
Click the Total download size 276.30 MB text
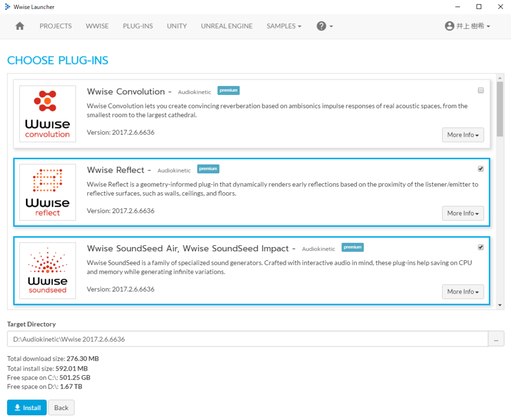click(53, 359)
